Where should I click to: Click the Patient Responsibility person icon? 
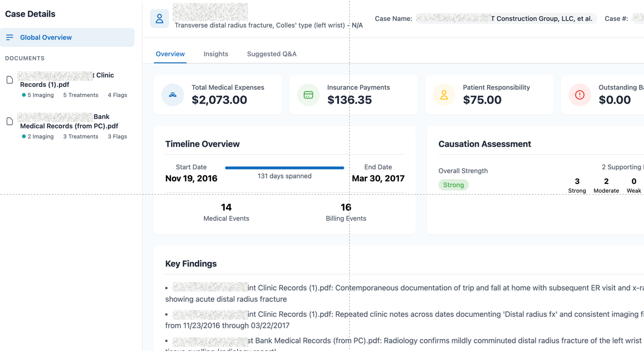tap(444, 95)
